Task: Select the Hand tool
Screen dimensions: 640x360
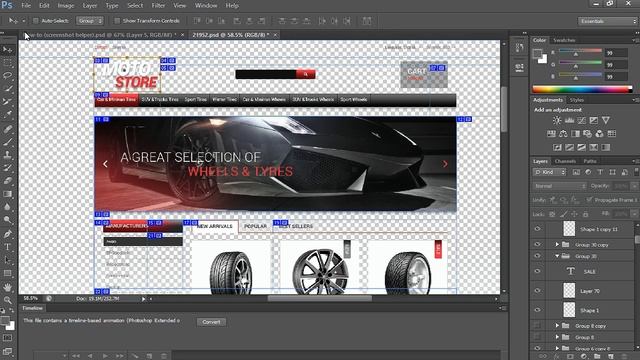Action: pyautogui.click(x=7, y=287)
